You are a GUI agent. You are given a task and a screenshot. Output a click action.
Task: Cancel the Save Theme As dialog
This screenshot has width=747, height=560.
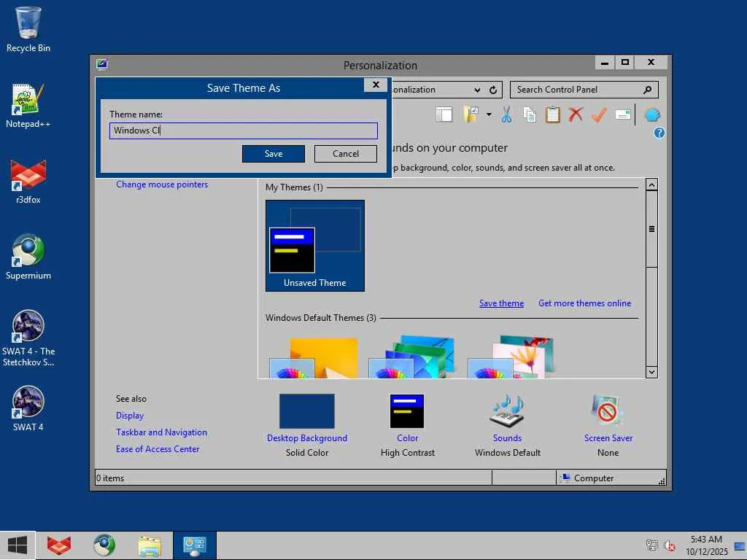pyautogui.click(x=346, y=154)
